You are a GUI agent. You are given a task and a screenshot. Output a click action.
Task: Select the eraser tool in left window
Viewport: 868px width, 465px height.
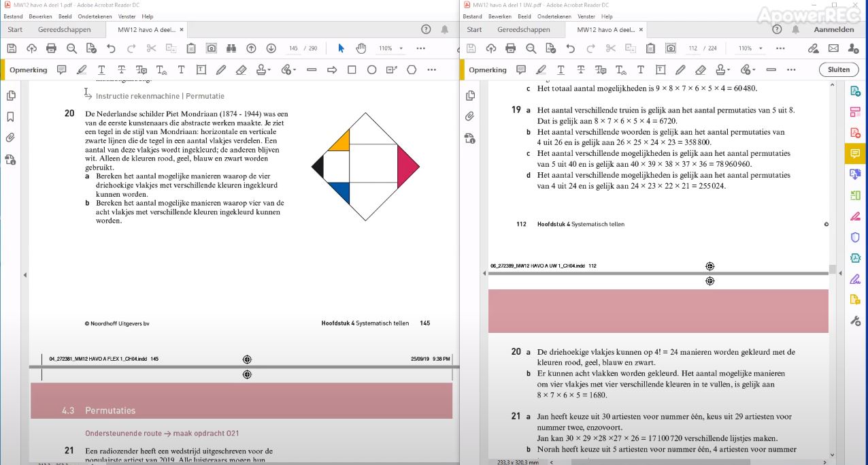pos(241,69)
